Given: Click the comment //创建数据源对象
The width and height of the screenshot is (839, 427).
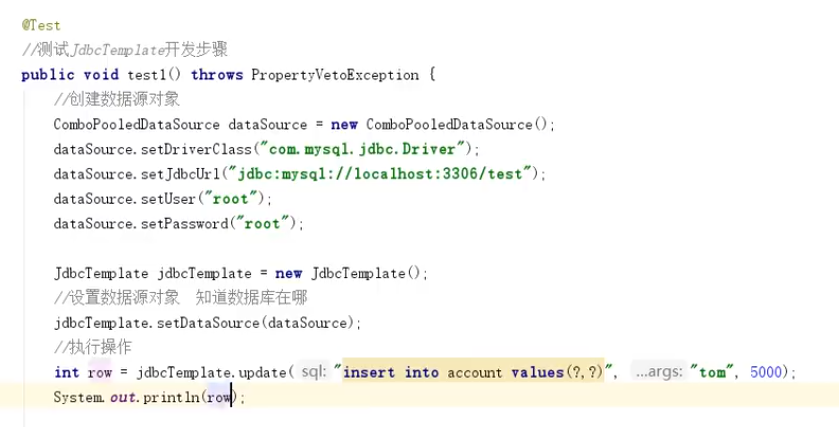Looking at the screenshot, I should [117, 99].
